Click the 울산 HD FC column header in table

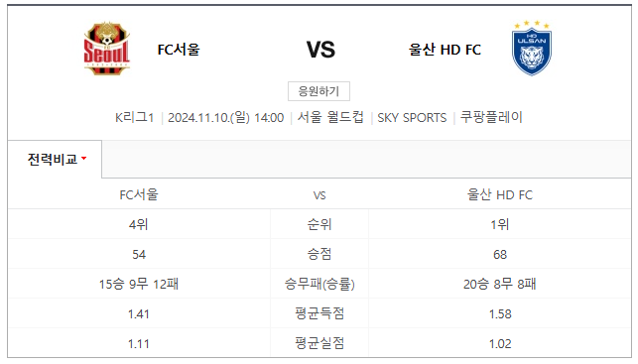[500, 194]
